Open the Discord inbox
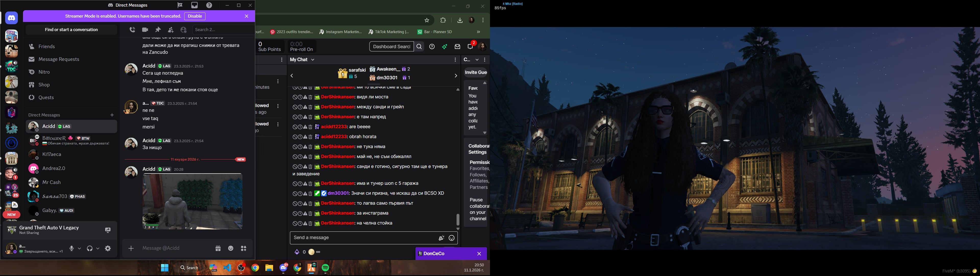Image resolution: width=980 pixels, height=276 pixels. 194,5
